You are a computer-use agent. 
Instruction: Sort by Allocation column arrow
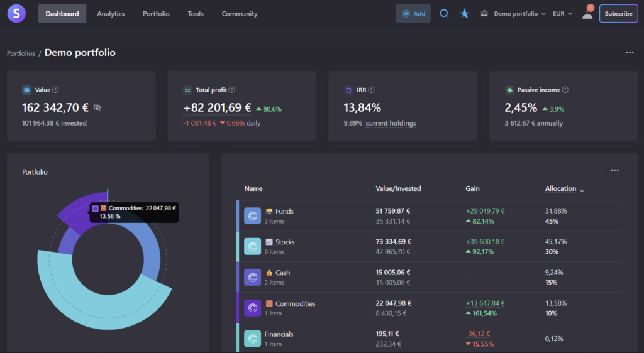coord(582,189)
